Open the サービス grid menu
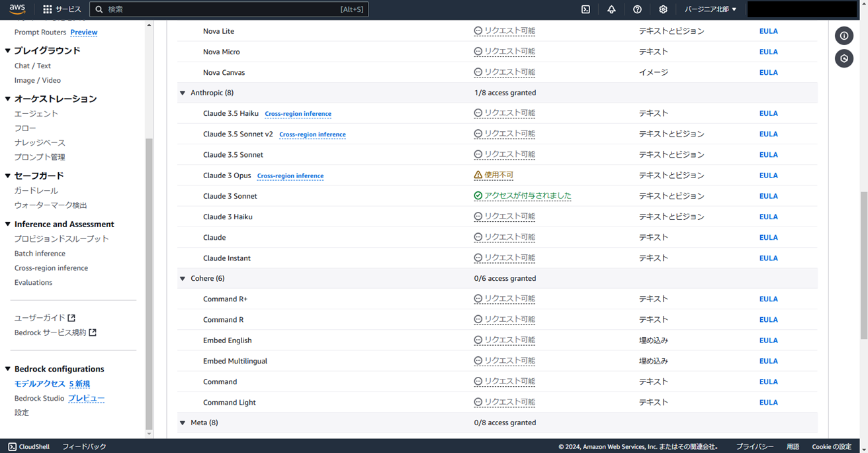This screenshot has width=868, height=453. 62,9
